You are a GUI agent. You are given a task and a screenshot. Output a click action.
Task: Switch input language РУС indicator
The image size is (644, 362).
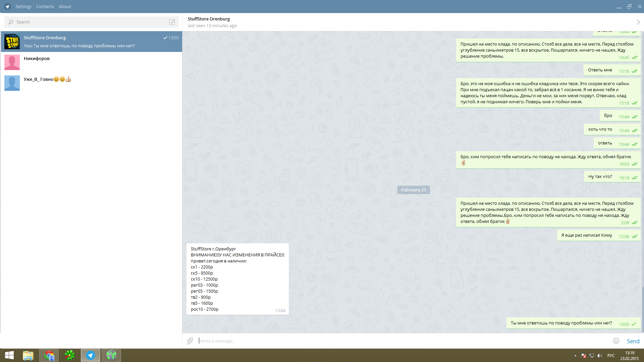611,356
